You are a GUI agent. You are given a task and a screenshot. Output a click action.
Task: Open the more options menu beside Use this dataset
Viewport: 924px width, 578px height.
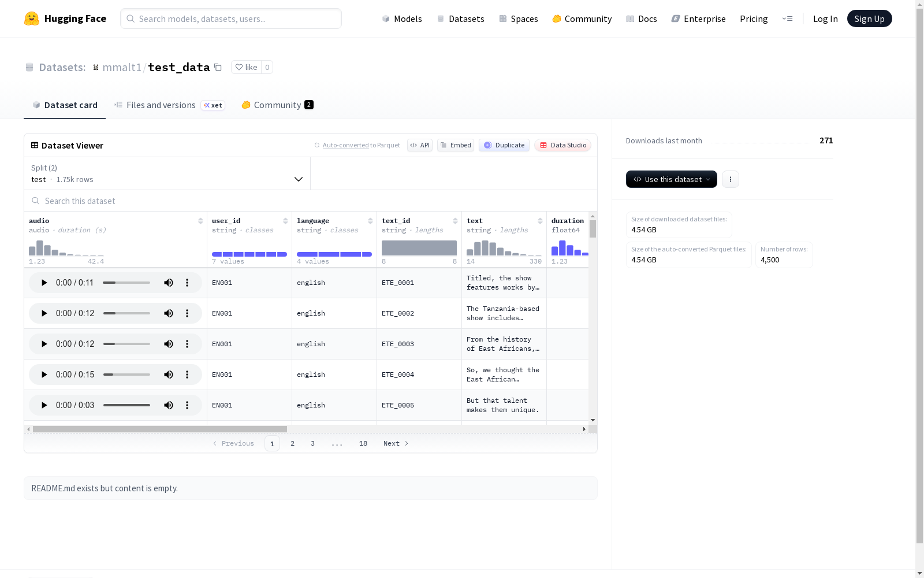tap(731, 179)
